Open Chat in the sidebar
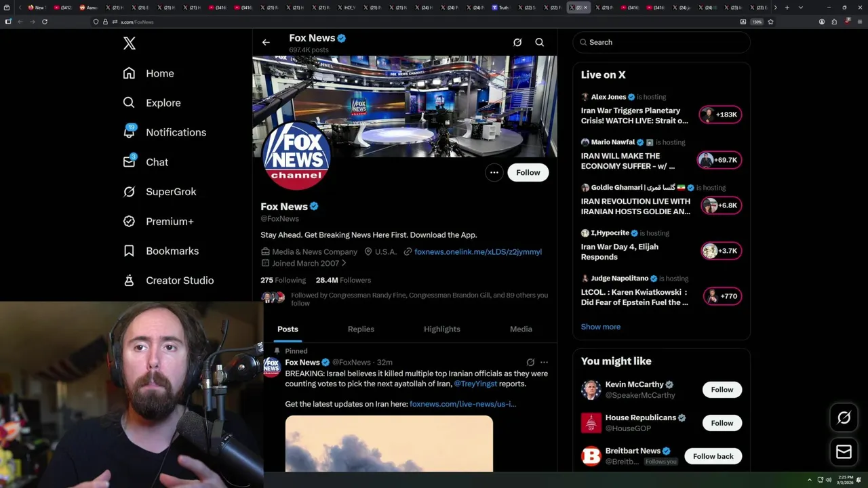The image size is (868, 488). 145,162
